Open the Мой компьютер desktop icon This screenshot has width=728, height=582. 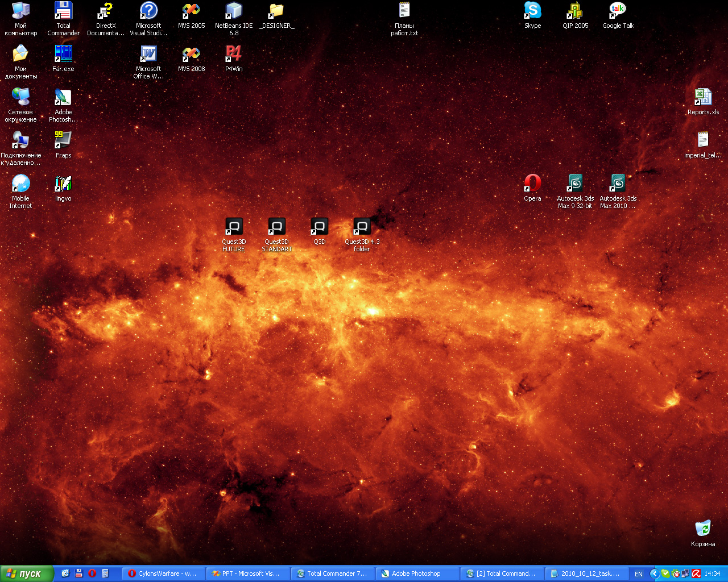[21, 19]
